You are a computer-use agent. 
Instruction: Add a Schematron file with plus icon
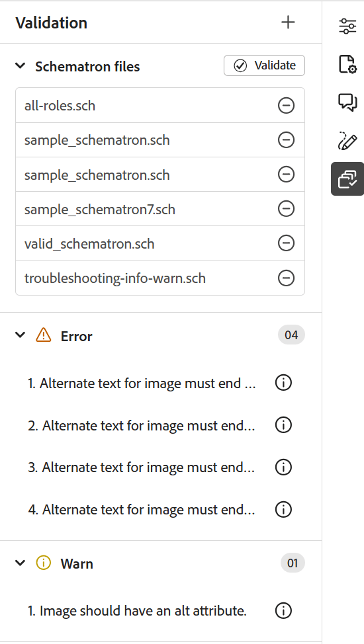point(288,22)
